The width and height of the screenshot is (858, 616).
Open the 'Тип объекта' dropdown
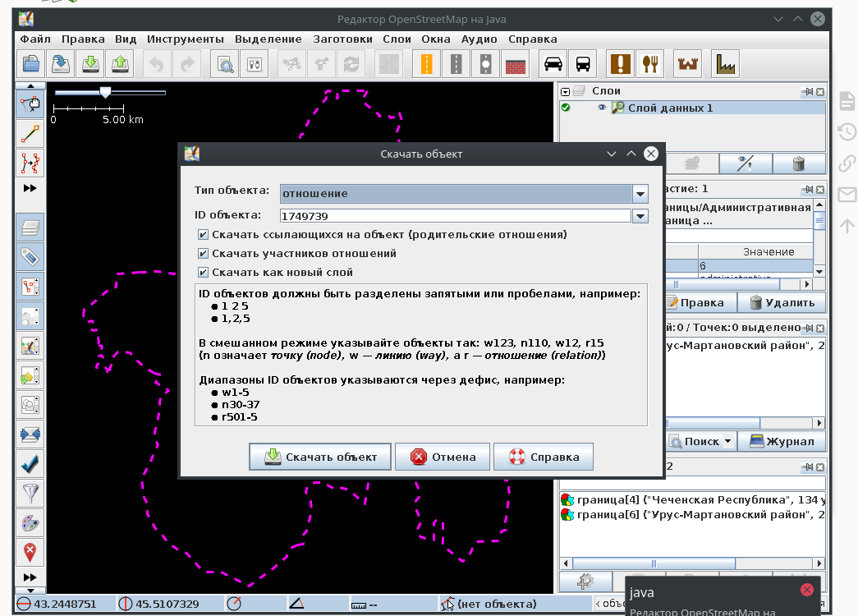(640, 194)
